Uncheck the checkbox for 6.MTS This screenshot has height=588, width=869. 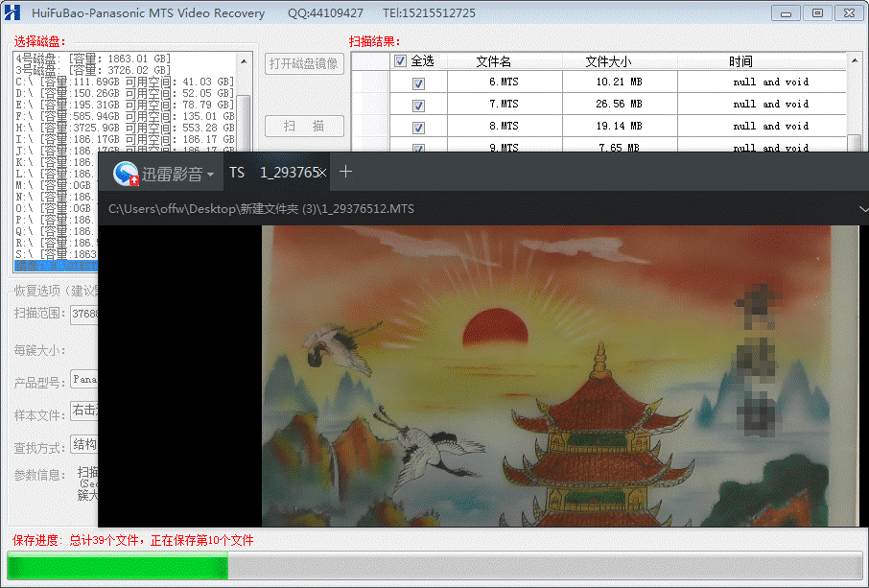(x=418, y=83)
